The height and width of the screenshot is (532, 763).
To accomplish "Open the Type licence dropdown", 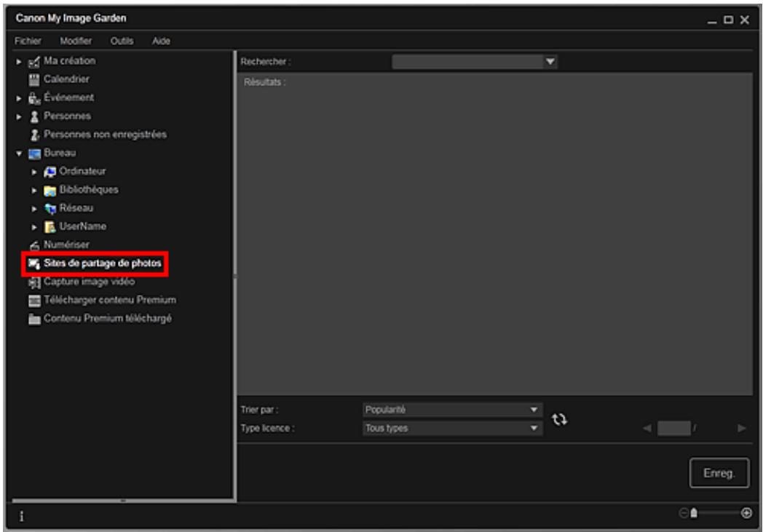I will tap(452, 429).
